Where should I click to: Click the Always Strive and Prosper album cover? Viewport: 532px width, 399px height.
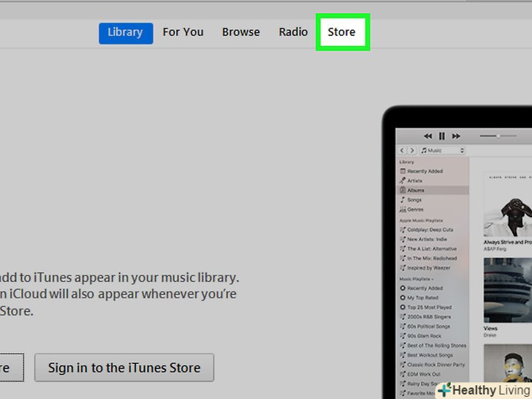tap(508, 205)
